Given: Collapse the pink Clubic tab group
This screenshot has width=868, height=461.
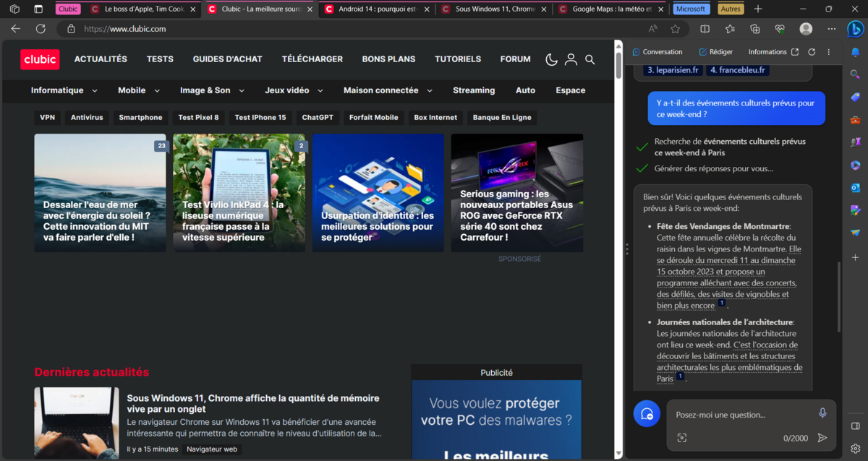Looking at the screenshot, I should (x=68, y=9).
